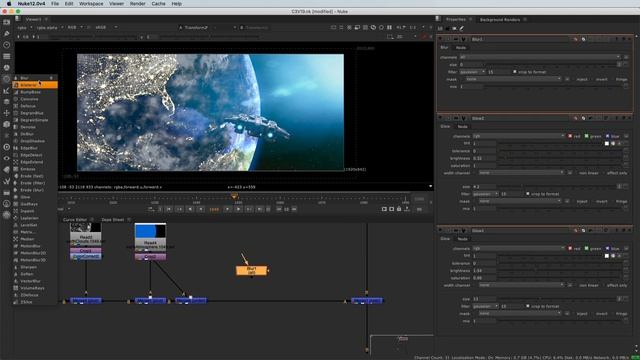Open Blur1 mask channel dropdown

coord(513,79)
